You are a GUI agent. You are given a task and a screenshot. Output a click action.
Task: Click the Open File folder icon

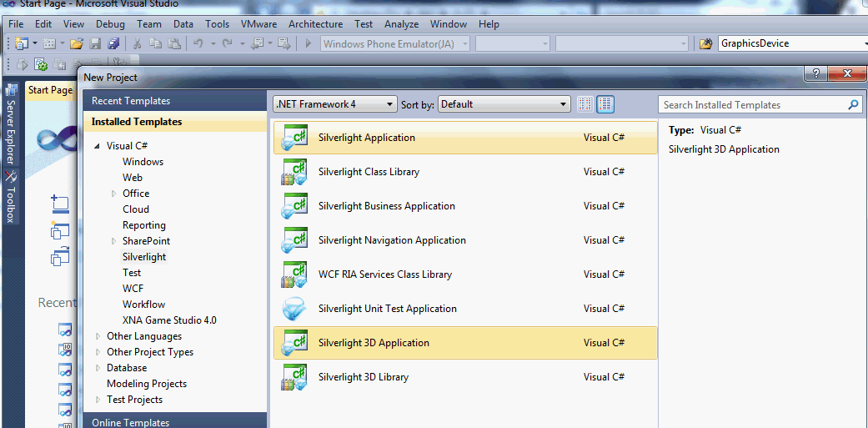77,43
